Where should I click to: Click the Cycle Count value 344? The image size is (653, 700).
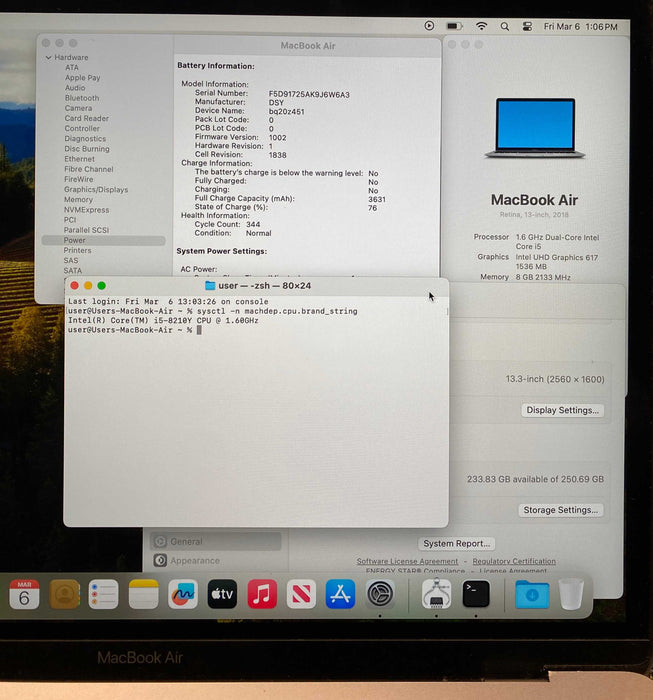(253, 225)
